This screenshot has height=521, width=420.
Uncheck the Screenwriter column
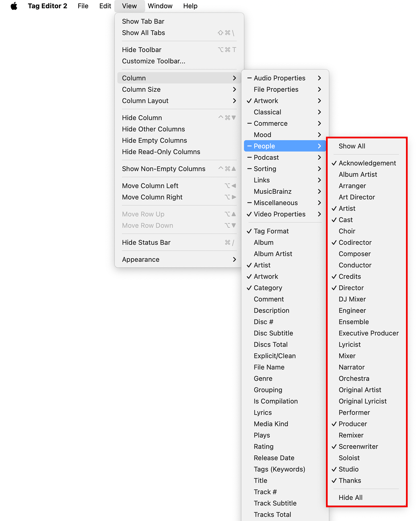tap(367, 446)
